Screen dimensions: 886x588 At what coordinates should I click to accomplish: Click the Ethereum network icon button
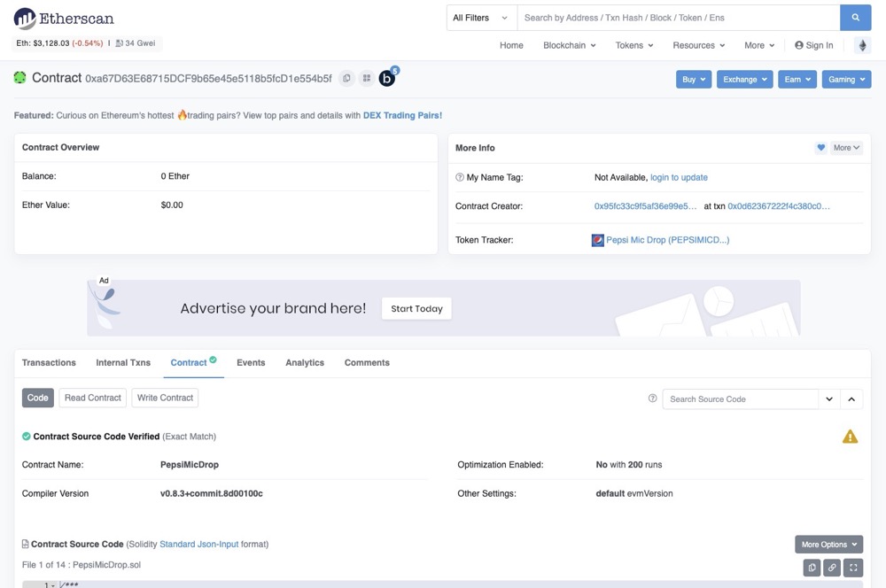(x=862, y=45)
